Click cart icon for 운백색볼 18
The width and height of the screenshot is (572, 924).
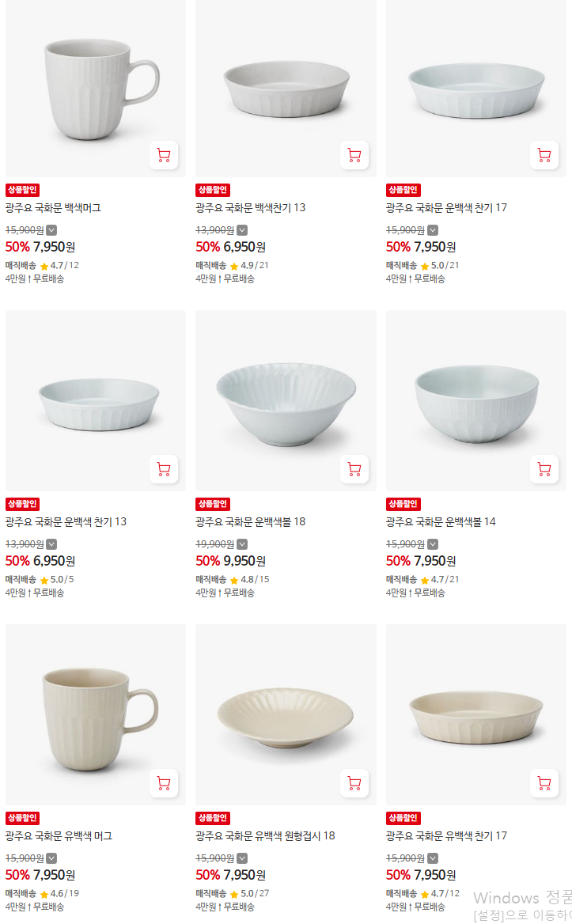click(354, 470)
